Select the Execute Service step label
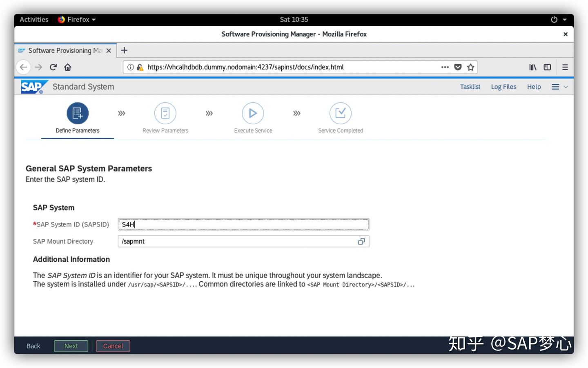This screenshot has width=588, height=368. click(253, 130)
